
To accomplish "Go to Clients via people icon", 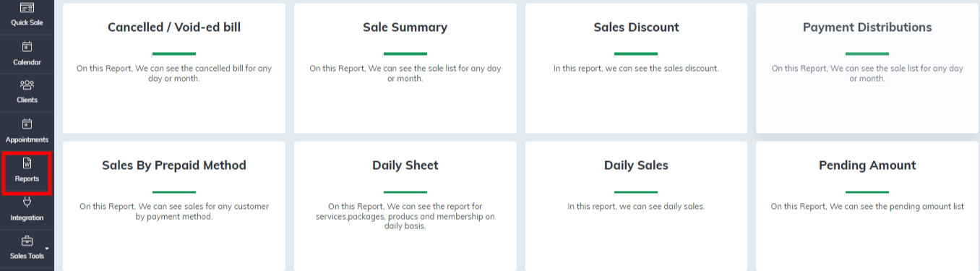I will point(27,85).
